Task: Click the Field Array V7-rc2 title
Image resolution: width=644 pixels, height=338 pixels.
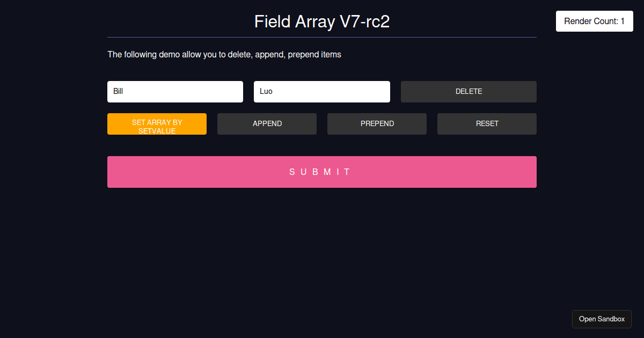Action: click(321, 21)
